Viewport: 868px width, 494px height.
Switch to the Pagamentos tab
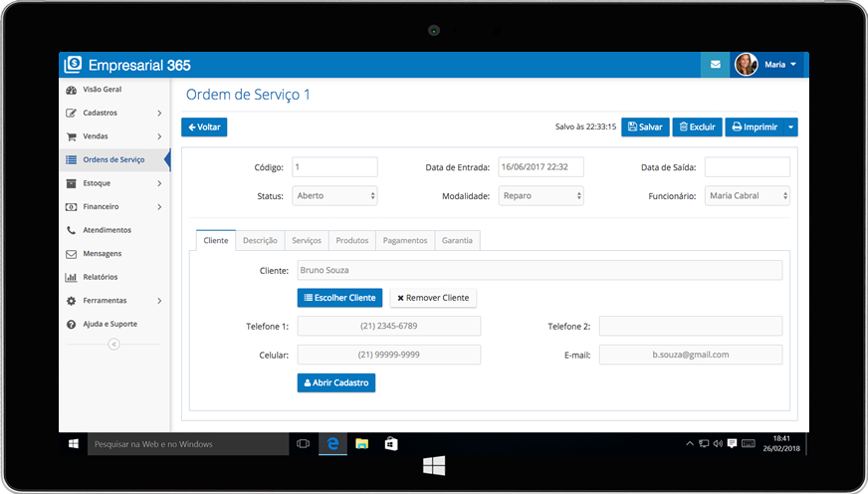405,240
